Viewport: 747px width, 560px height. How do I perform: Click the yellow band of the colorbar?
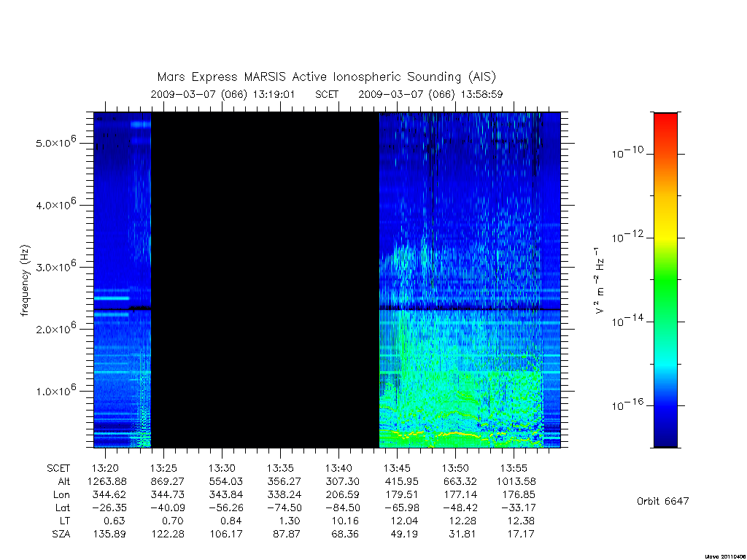665,228
